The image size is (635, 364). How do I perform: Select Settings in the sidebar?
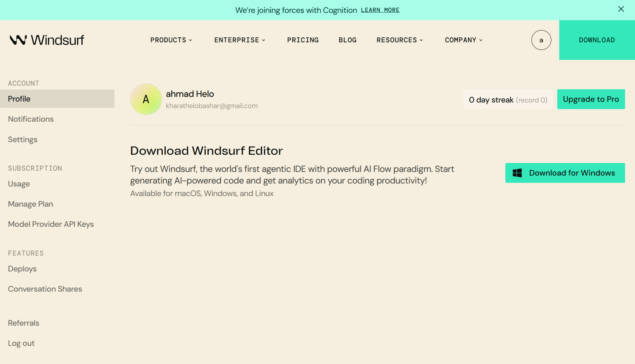(22, 140)
